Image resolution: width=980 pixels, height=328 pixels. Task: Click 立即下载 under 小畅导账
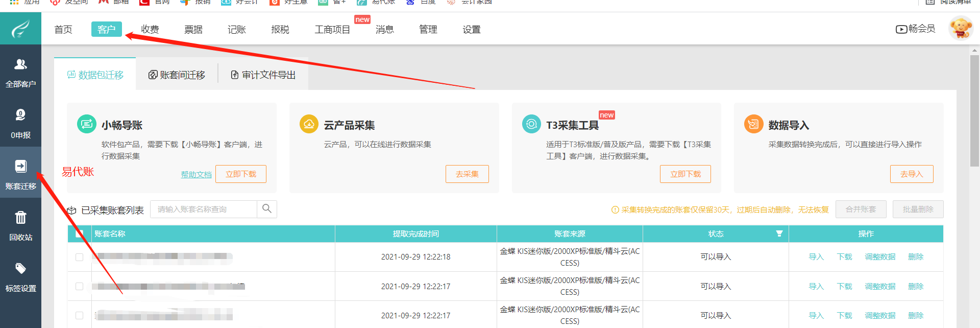pos(241,174)
